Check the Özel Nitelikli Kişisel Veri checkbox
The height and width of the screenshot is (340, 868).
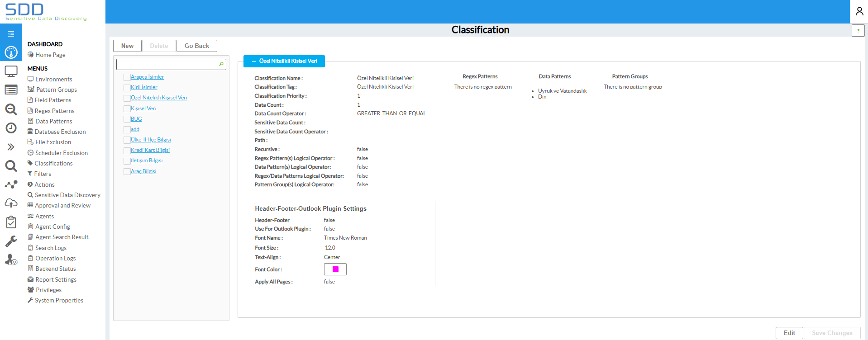(x=127, y=98)
